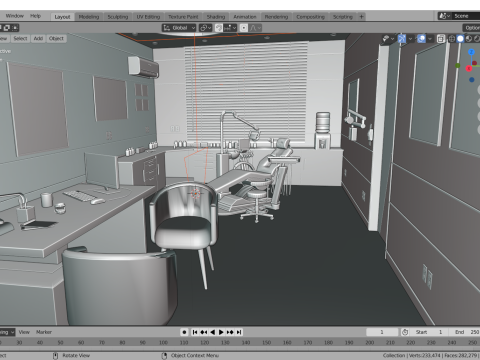
Task: Open the Select menu in viewport header
Action: tap(20, 38)
